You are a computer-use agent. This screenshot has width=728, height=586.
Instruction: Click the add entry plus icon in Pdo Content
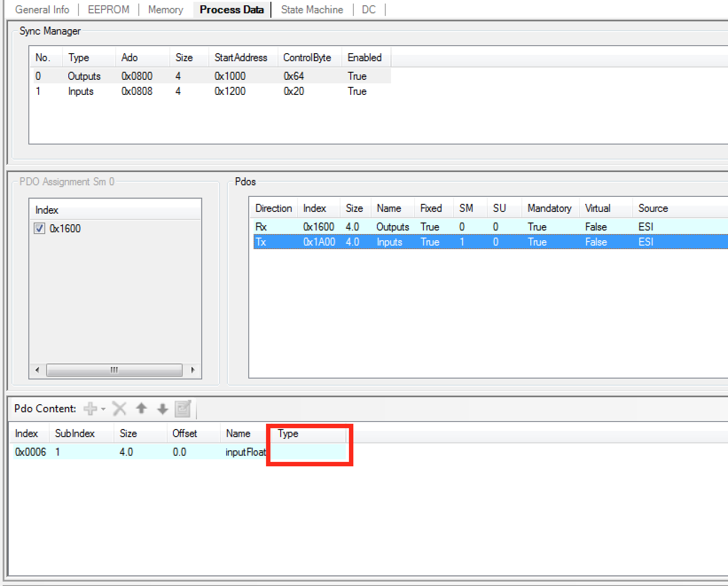(x=90, y=409)
